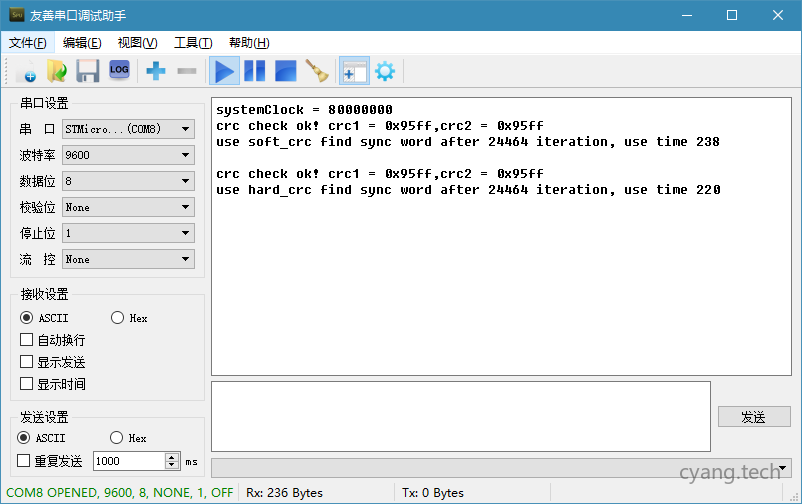Open the 工具(T) menu
This screenshot has width=802, height=504.
[x=192, y=43]
